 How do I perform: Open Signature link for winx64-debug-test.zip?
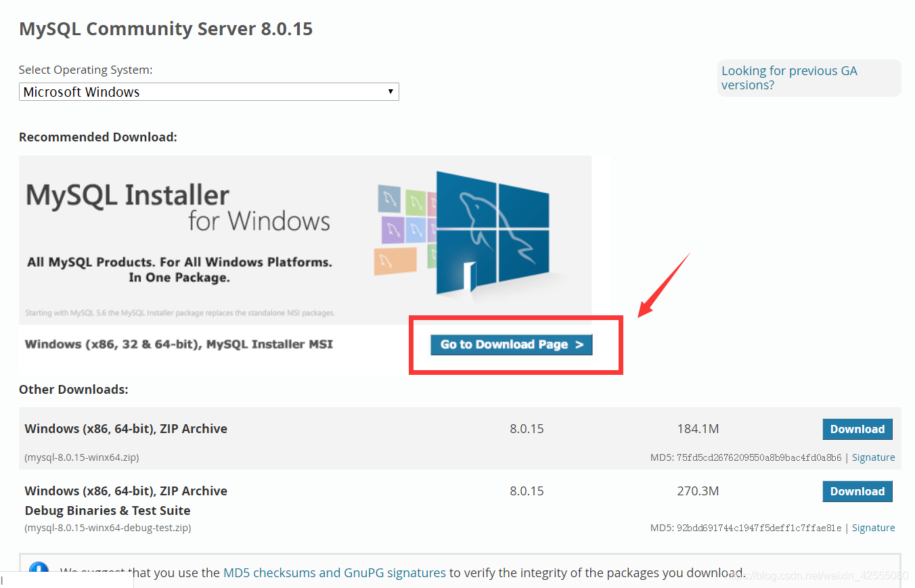873,528
